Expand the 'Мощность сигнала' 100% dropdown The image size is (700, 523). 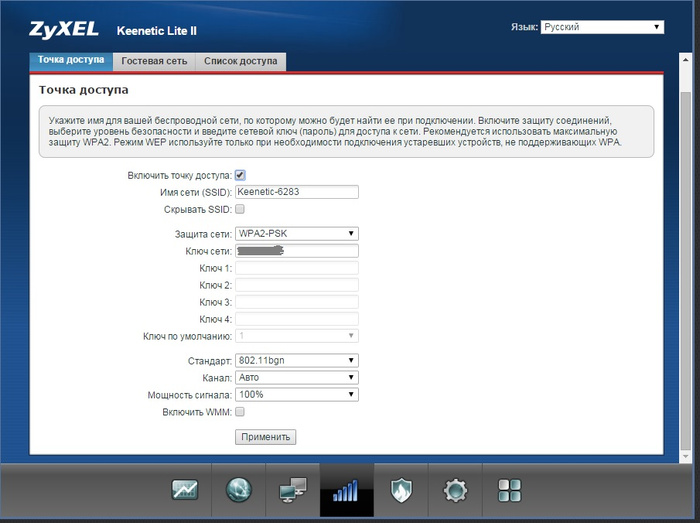[x=297, y=394]
